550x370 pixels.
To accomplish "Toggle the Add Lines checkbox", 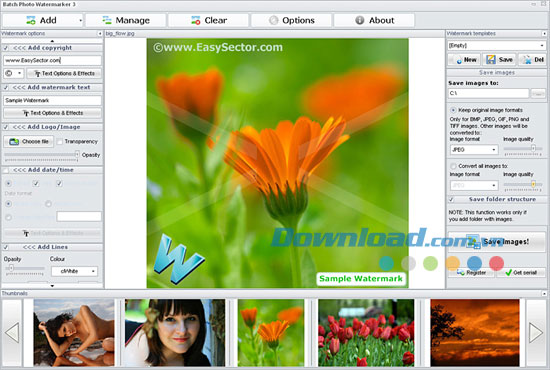I will click(6, 247).
